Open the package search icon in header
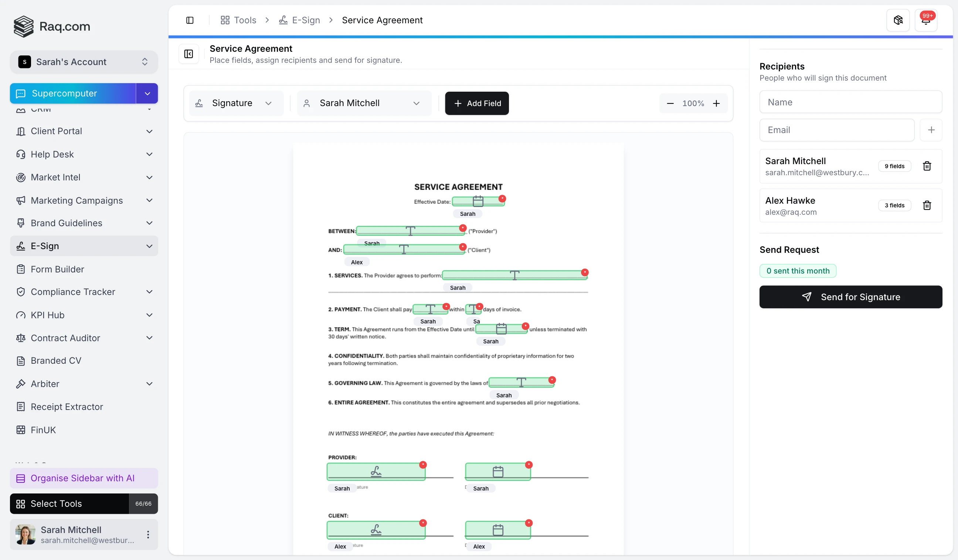958x560 pixels. pyautogui.click(x=897, y=20)
